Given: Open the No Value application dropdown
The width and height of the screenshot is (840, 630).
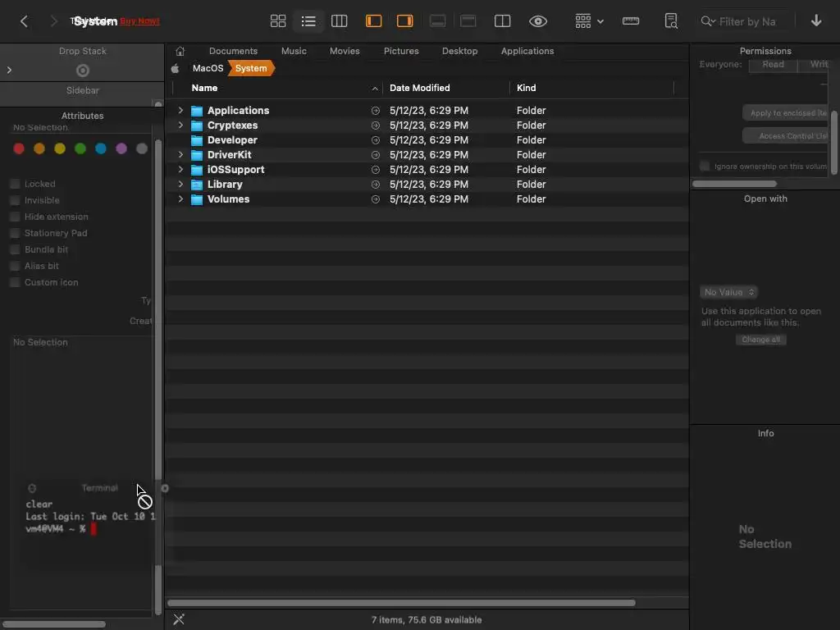Looking at the screenshot, I should tap(729, 292).
